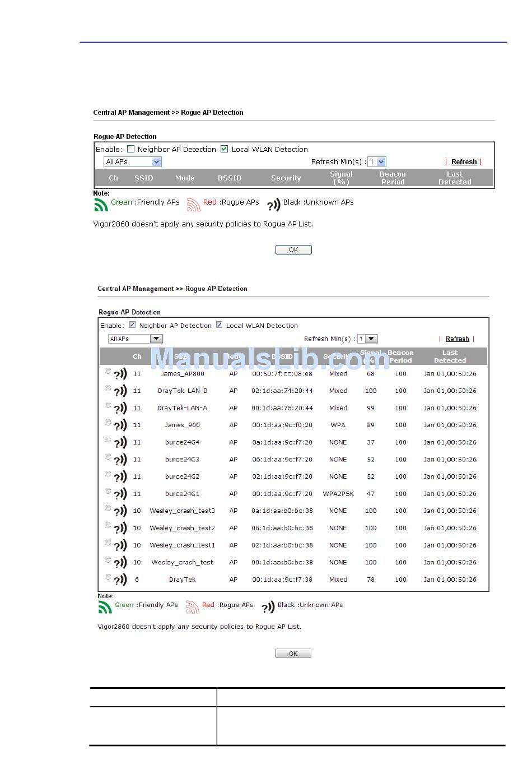This screenshot has width=532, height=778.
Task: Click SSID cell Wesley_crash_test1
Action: 182,545
